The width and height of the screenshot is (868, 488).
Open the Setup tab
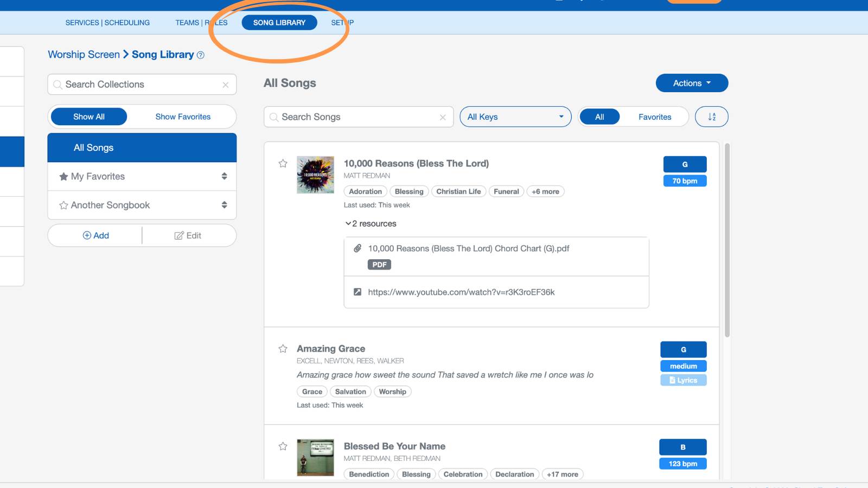click(342, 22)
